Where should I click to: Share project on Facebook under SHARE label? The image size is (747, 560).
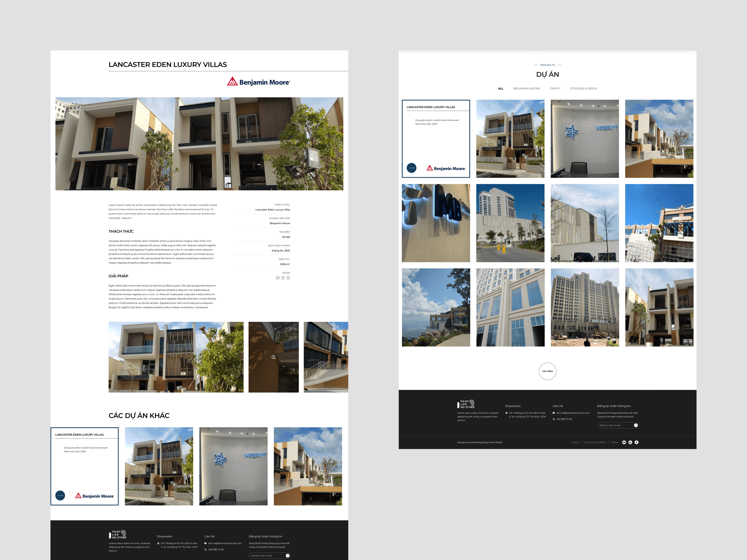click(278, 278)
